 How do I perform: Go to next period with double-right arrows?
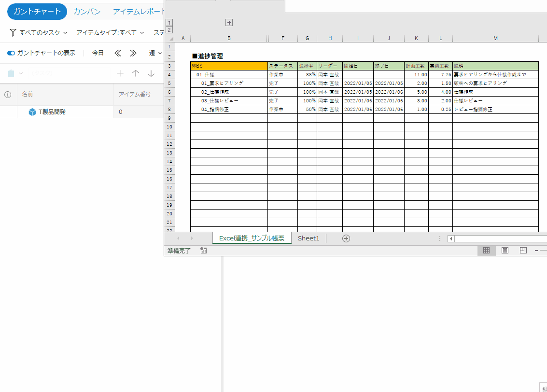click(x=133, y=53)
